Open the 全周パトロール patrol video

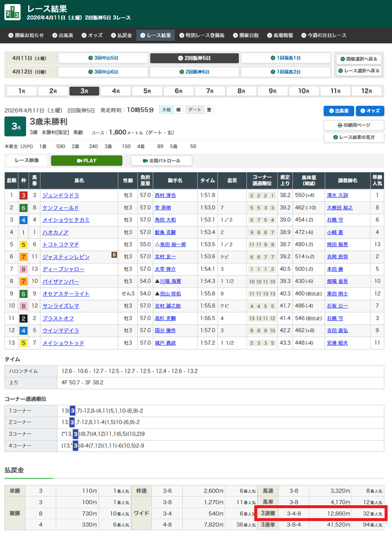[x=162, y=161]
